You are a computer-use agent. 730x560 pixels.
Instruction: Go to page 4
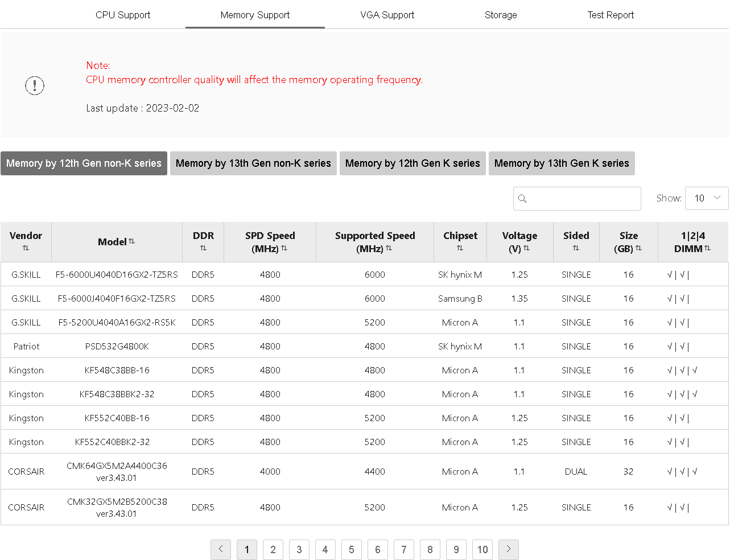325,550
